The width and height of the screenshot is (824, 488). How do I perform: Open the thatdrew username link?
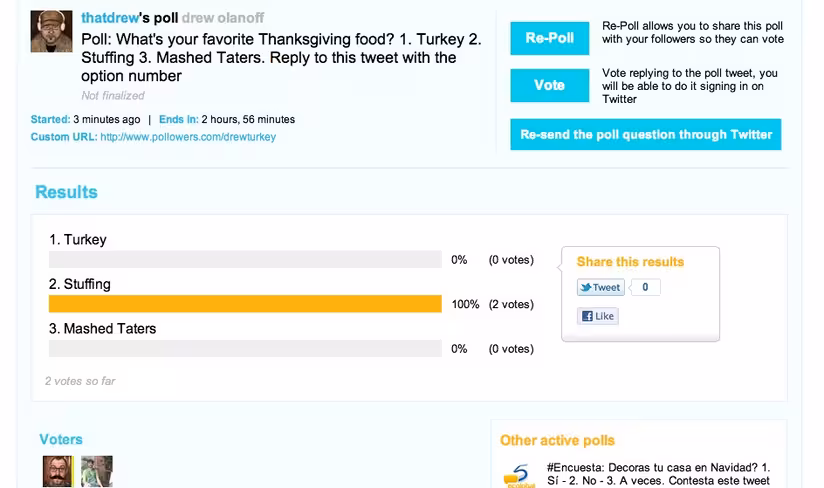[x=110, y=18]
